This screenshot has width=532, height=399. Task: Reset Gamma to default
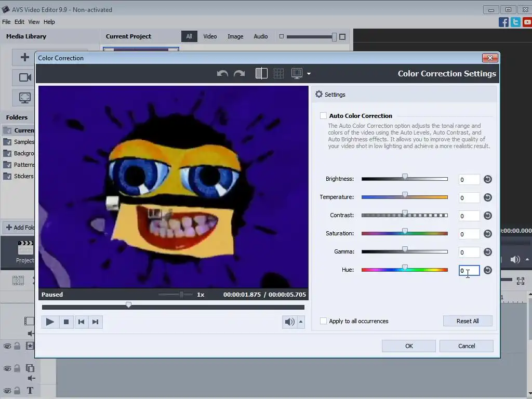click(x=487, y=252)
